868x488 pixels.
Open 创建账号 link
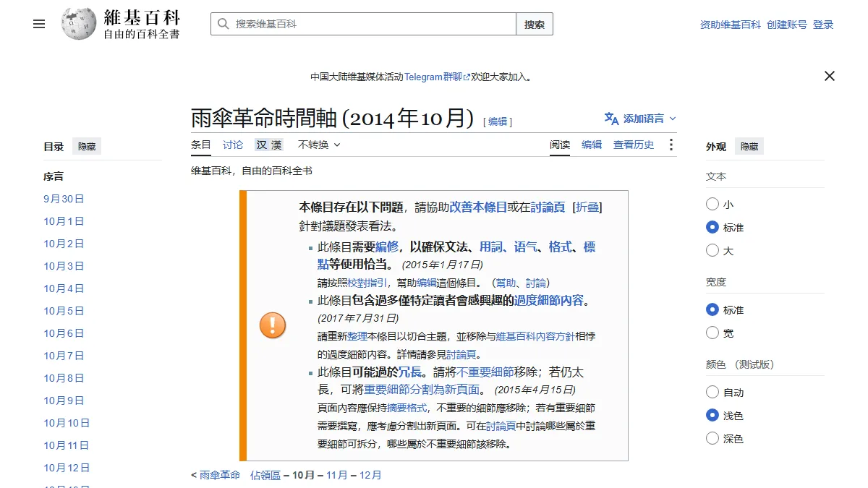click(x=787, y=25)
